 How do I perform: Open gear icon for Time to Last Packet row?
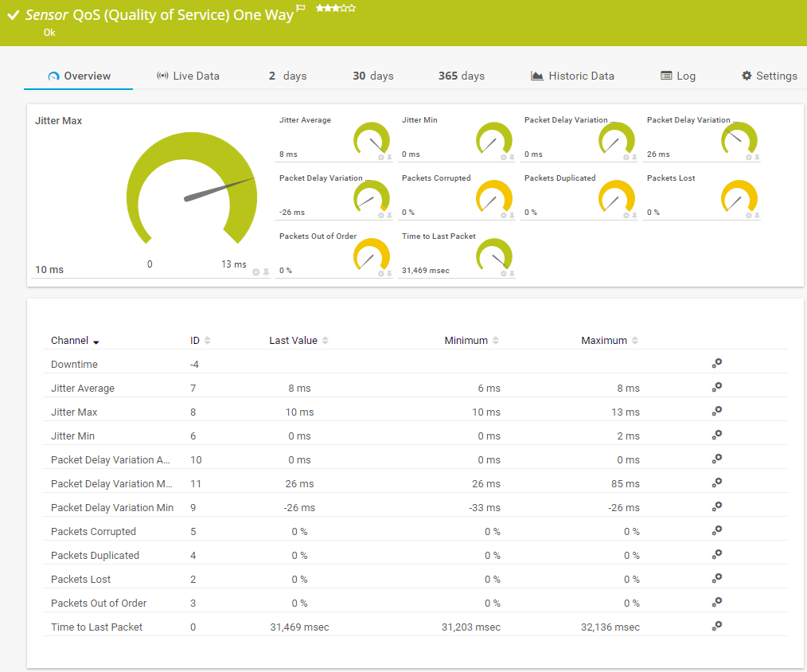pos(716,626)
